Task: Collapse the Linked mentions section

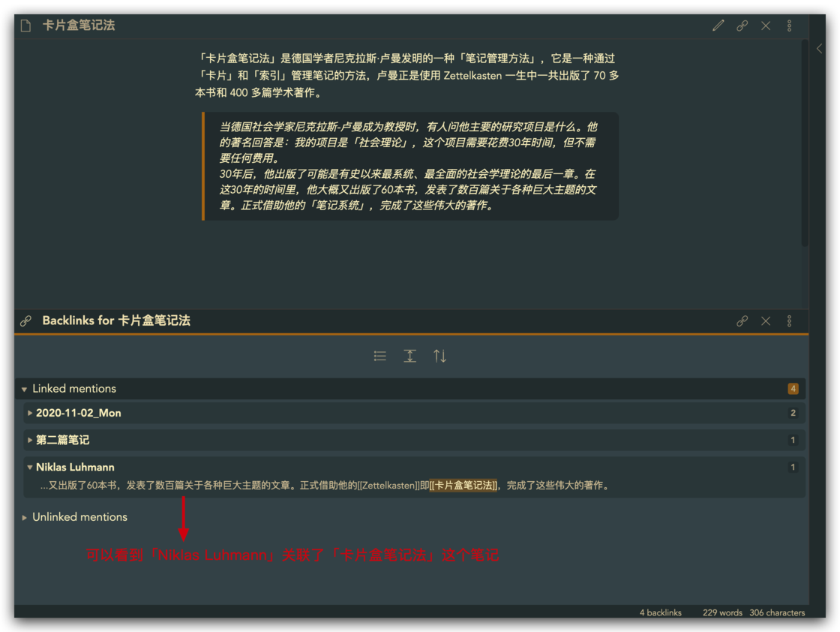Action: [24, 389]
